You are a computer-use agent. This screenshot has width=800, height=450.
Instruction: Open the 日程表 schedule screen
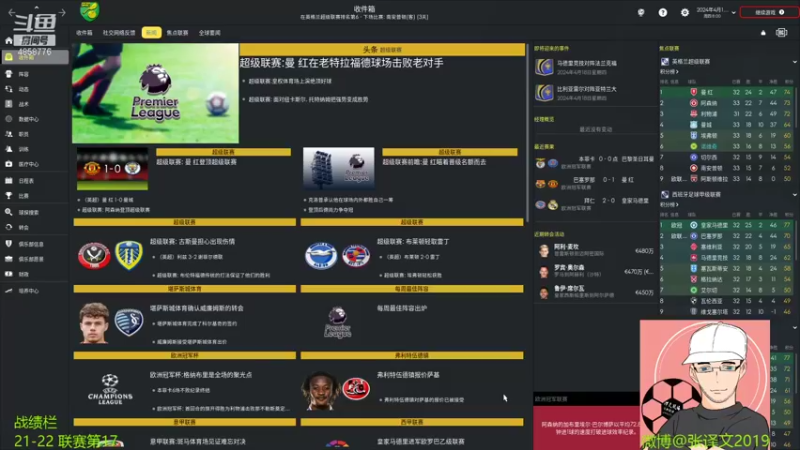pyautogui.click(x=35, y=181)
